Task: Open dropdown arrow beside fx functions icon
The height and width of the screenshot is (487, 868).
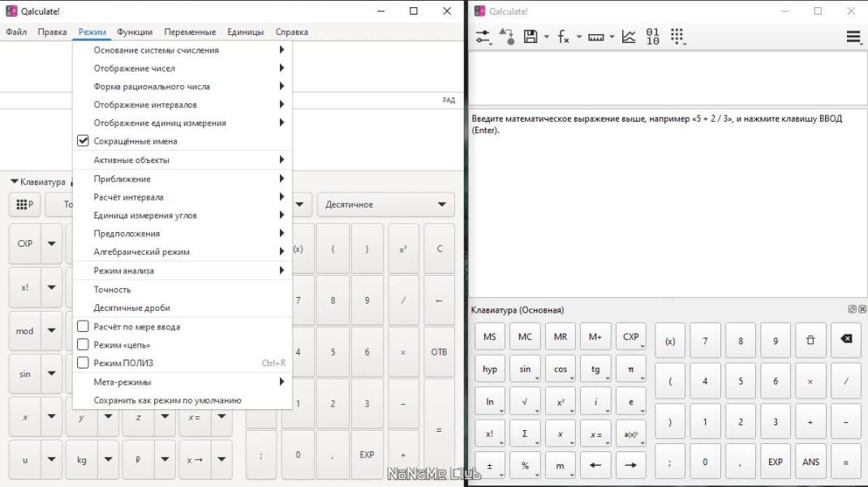Action: coord(579,37)
